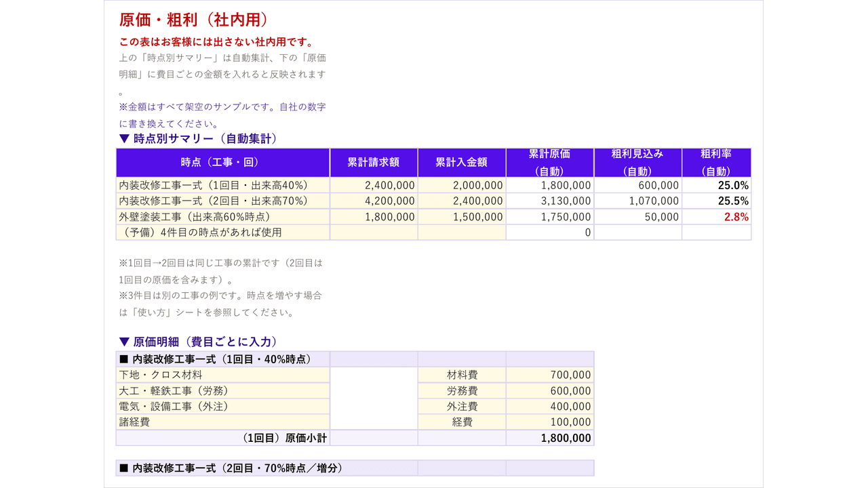Click the 600,000 labor cost amount
This screenshot has height=488, width=868.
point(550,391)
